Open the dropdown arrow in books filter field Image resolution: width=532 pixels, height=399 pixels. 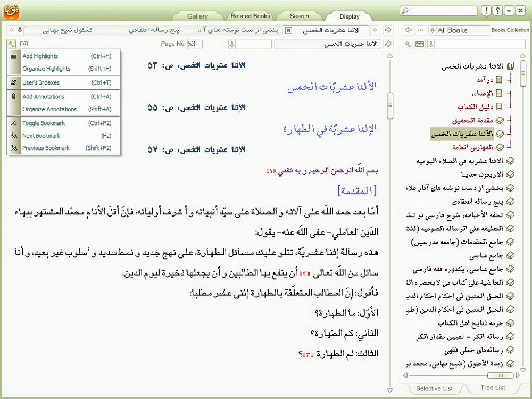[431, 44]
